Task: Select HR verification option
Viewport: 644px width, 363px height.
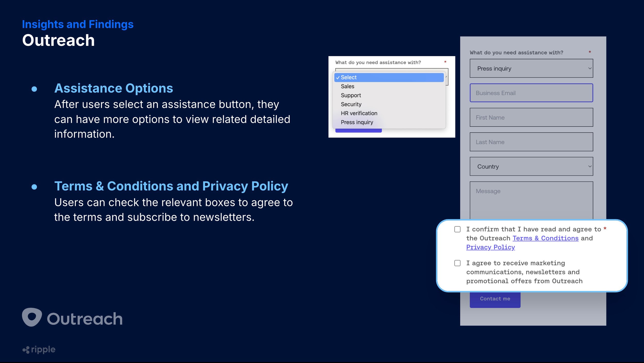Action: [359, 114]
